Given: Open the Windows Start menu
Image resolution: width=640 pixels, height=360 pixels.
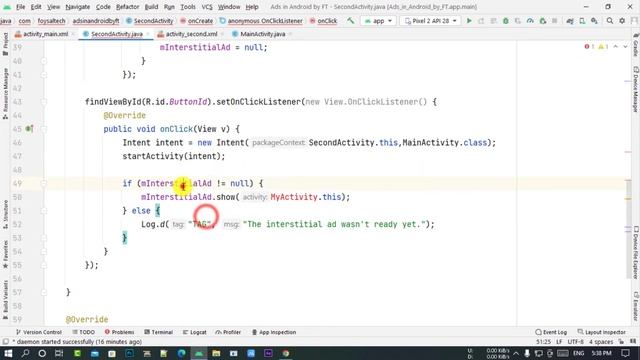Looking at the screenshot, I should pyautogui.click(x=8, y=353).
